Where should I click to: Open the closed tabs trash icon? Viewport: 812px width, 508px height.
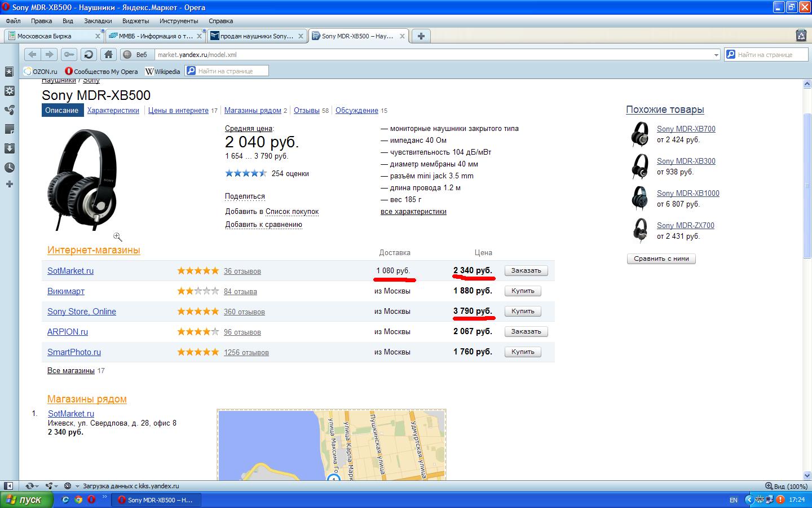tap(801, 36)
